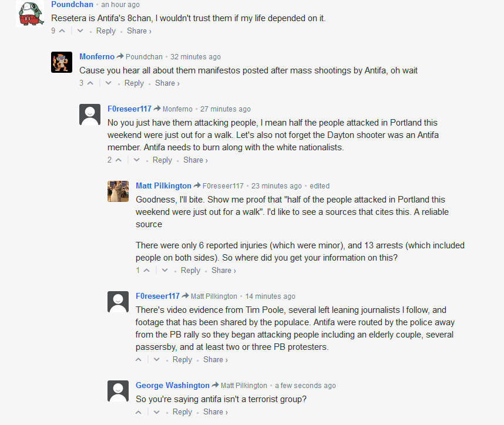This screenshot has height=425, width=504.
Task: Expand Share menu under Monferno's comment
Action: point(167,83)
